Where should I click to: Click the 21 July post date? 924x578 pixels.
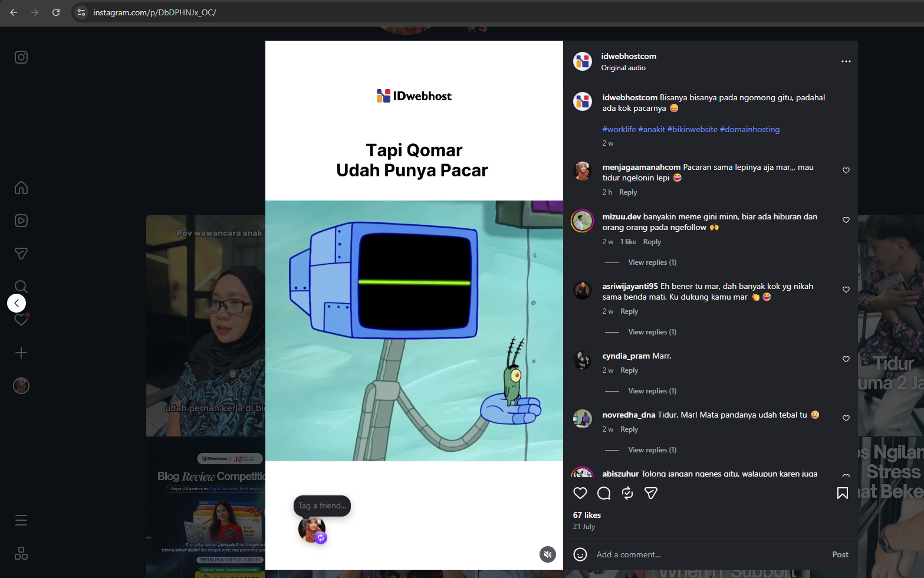coord(584,527)
